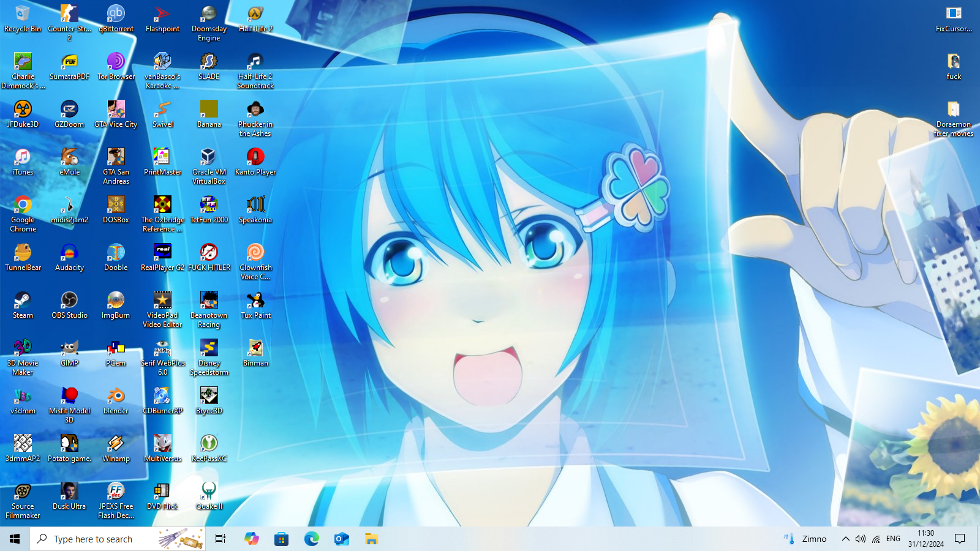Launch Copilot from the taskbar

251,539
